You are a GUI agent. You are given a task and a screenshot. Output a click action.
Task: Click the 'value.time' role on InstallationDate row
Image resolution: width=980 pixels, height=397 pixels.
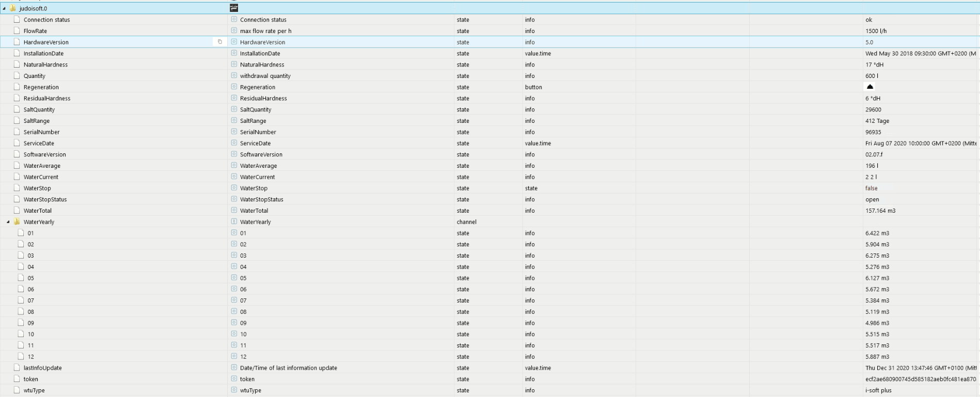538,54
